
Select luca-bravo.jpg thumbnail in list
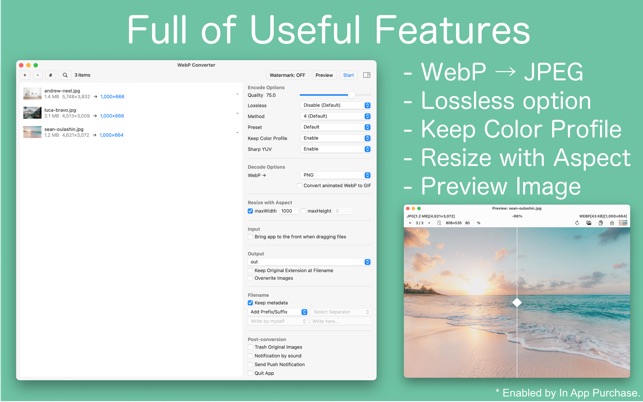(32, 113)
